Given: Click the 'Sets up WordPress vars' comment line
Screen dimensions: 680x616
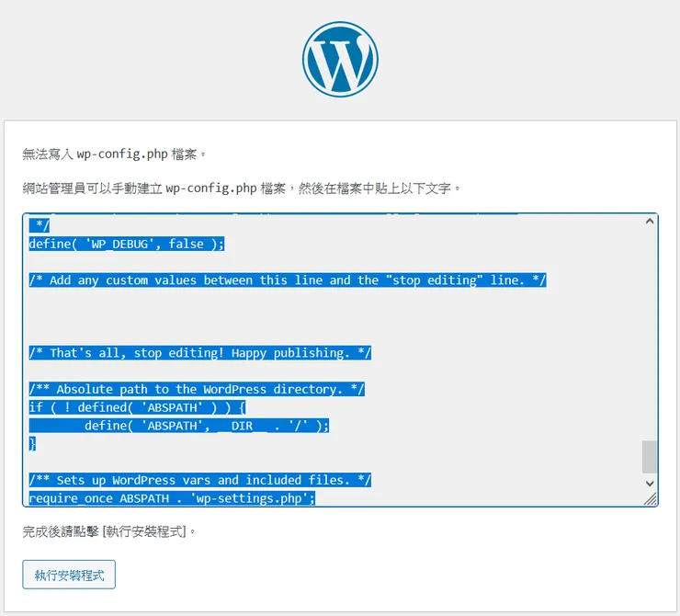Looking at the screenshot, I should click(200, 480).
